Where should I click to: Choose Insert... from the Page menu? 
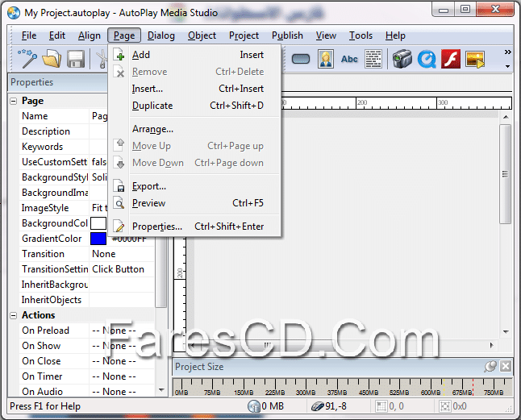(x=195, y=89)
